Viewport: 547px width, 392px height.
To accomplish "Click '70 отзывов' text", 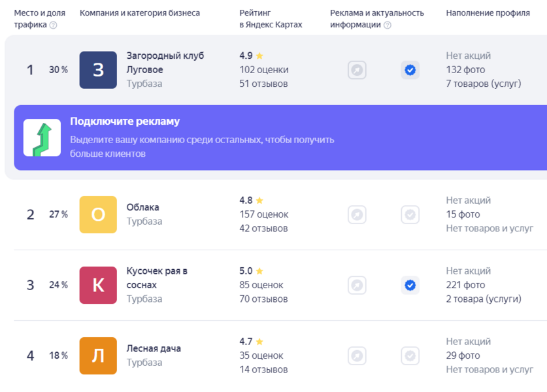I will point(263,299).
